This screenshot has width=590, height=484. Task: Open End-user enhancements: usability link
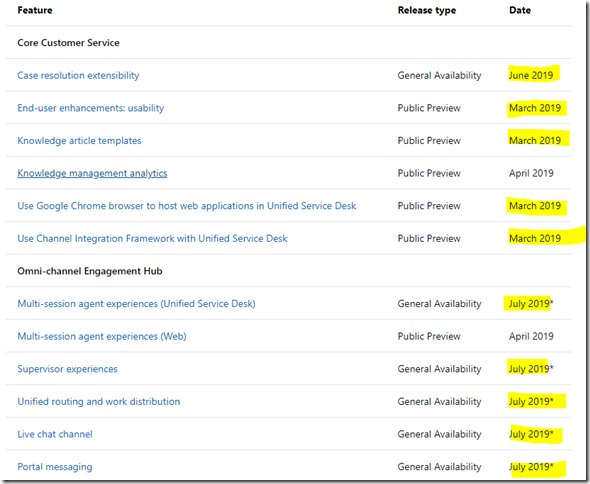(91, 108)
